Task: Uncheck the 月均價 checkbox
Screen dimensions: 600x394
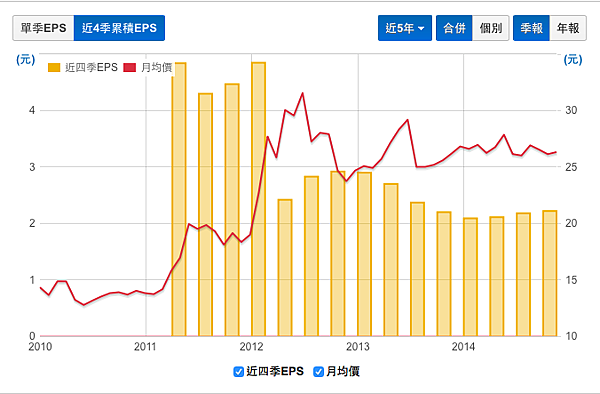Action: point(318,371)
